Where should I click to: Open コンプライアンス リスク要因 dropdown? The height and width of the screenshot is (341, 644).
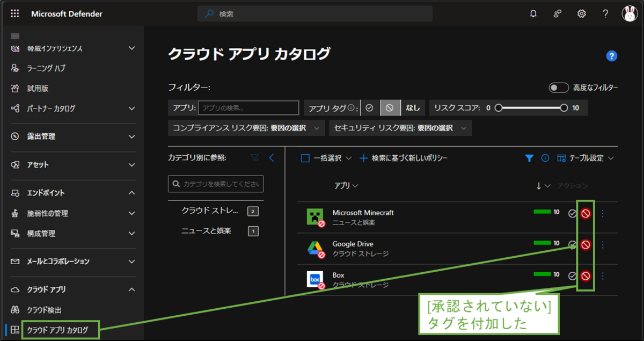[246, 128]
